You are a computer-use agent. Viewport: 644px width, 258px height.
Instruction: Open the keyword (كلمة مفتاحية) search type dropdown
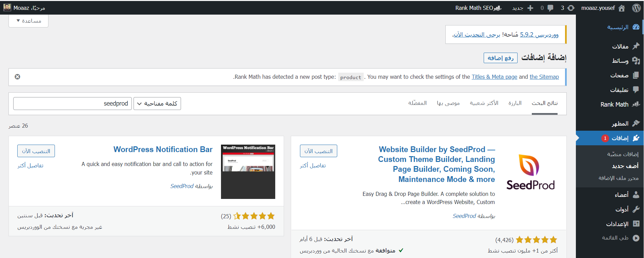coord(157,104)
